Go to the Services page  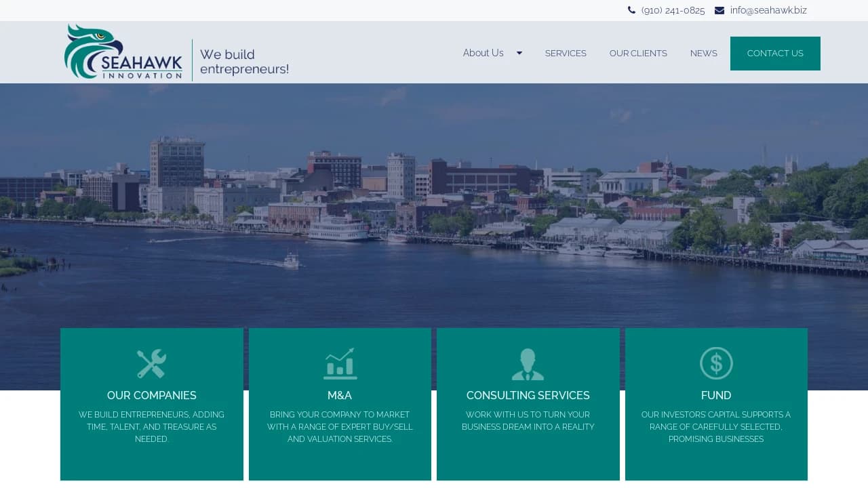(566, 53)
